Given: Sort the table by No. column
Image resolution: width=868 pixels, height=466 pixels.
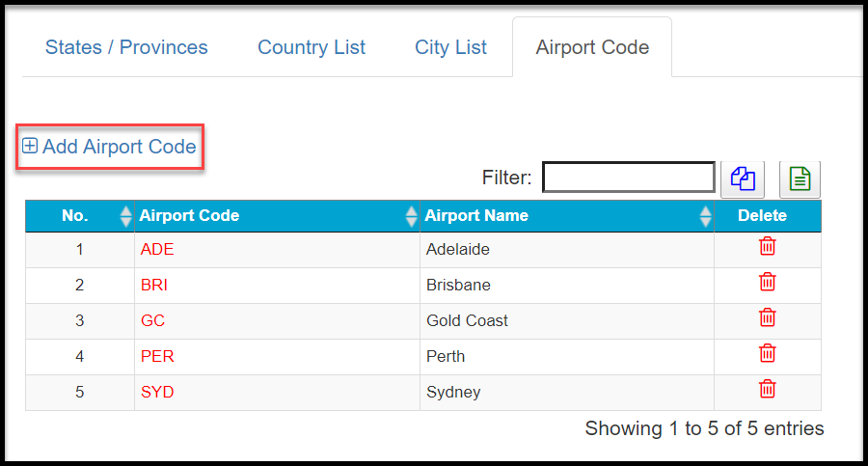Looking at the screenshot, I should [x=125, y=216].
